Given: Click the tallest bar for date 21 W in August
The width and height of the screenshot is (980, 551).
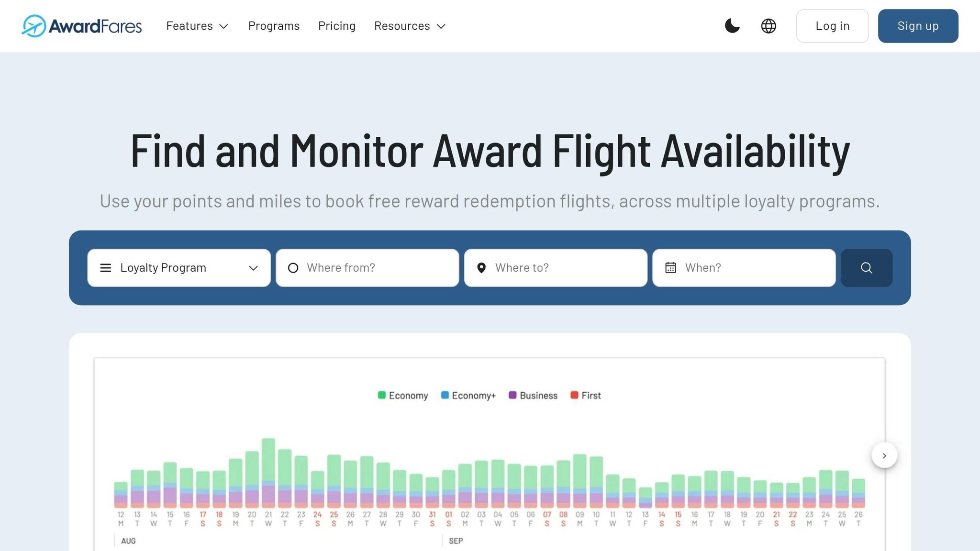Looking at the screenshot, I should 268,473.
